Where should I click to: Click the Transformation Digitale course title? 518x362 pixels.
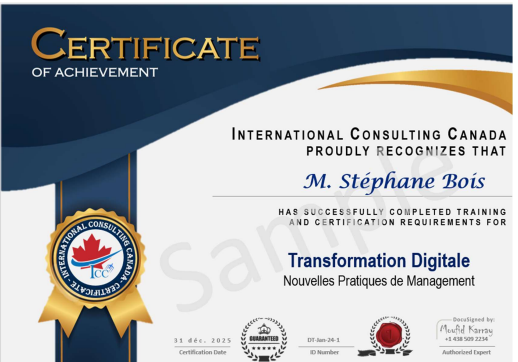pos(379,260)
